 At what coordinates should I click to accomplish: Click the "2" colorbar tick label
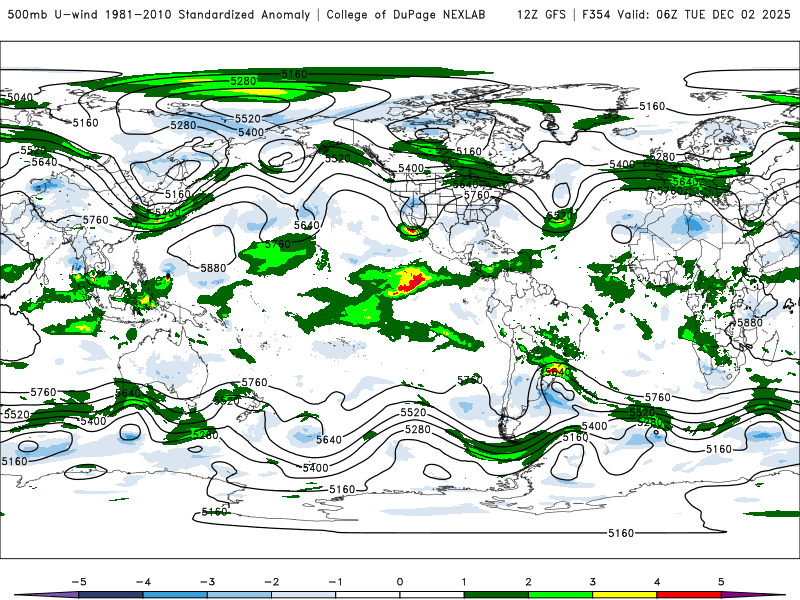(x=529, y=582)
